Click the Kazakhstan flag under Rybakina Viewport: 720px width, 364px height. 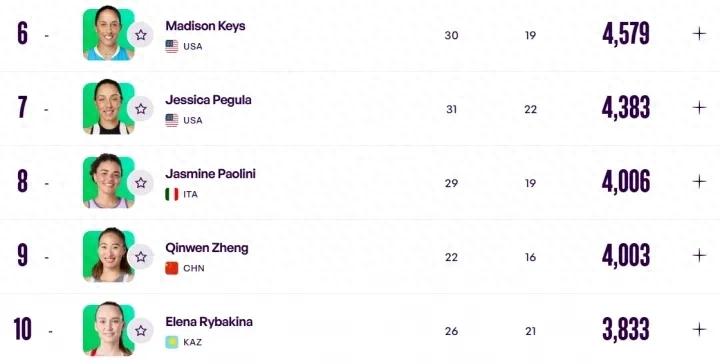(172, 342)
